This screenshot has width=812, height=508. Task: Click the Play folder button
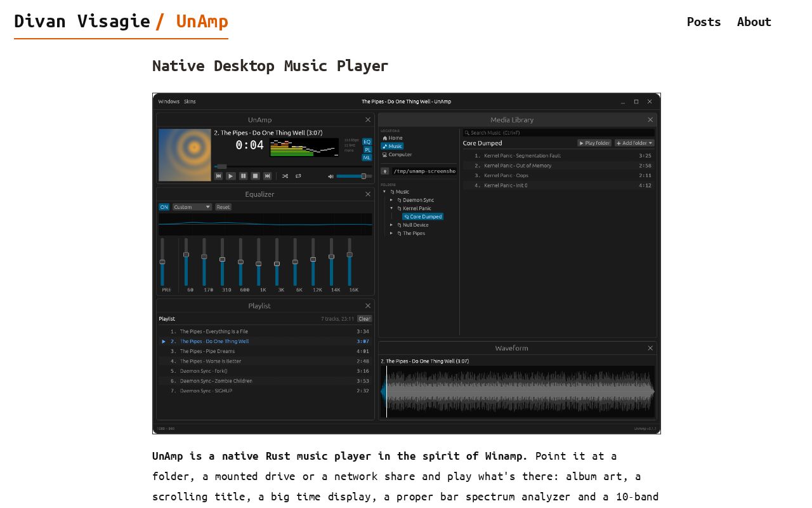point(594,143)
